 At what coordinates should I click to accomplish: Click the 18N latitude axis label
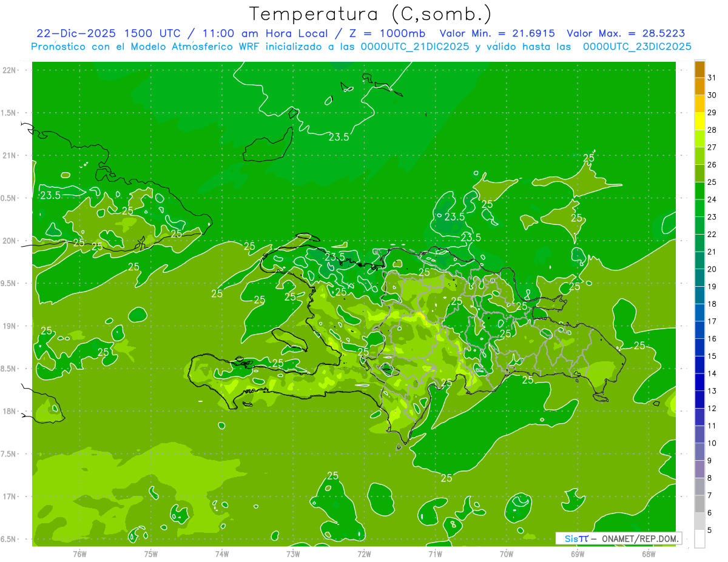pos(9,411)
